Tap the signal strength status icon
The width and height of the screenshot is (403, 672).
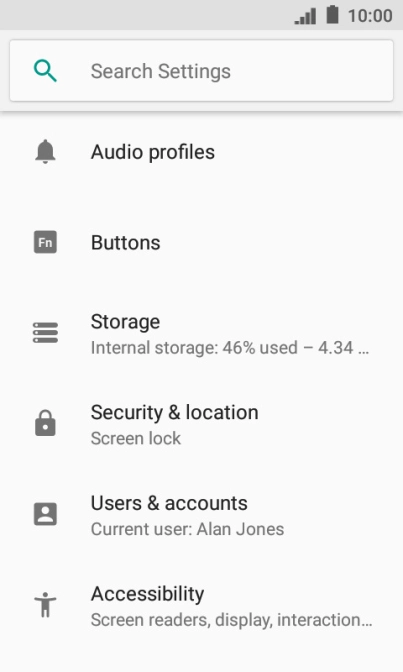tap(305, 16)
